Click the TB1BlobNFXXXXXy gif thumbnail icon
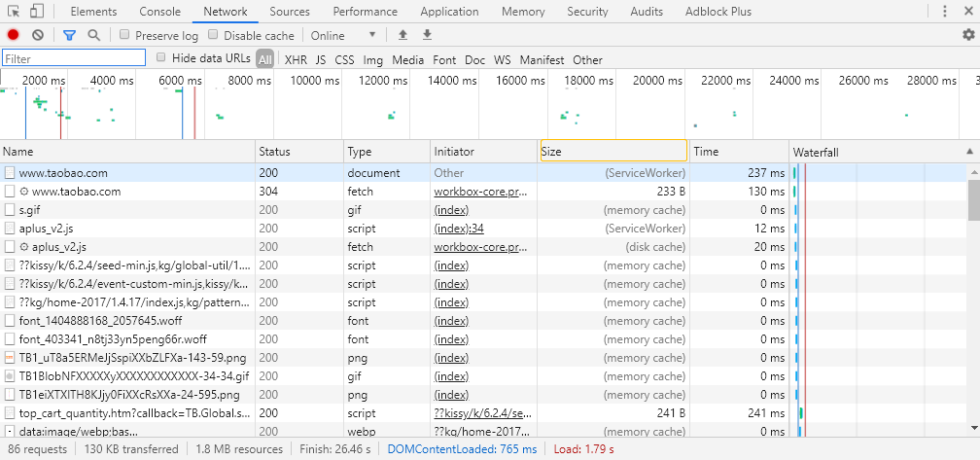Image resolution: width=980 pixels, height=460 pixels. pos(10,376)
